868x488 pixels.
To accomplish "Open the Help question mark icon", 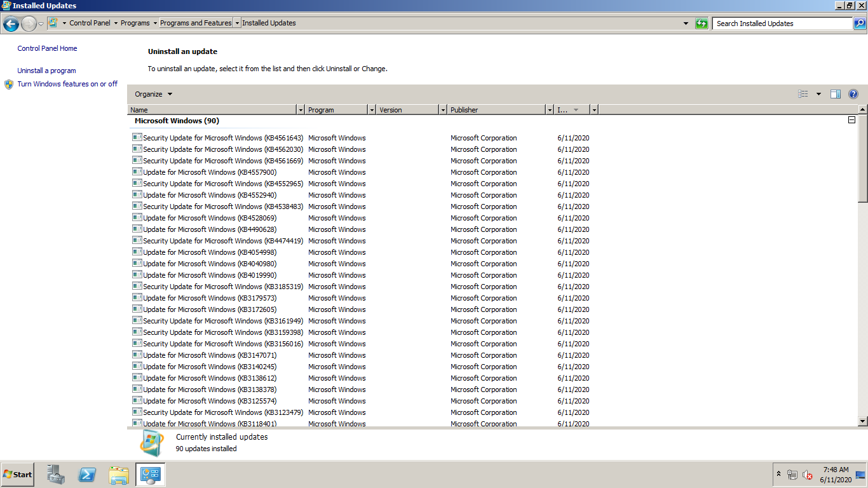I will [853, 94].
